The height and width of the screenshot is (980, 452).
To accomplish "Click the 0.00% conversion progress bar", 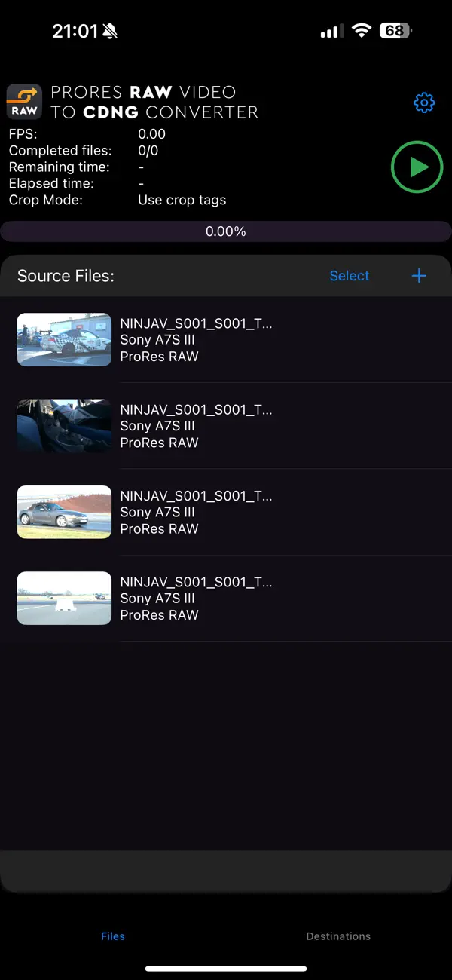I will point(226,231).
